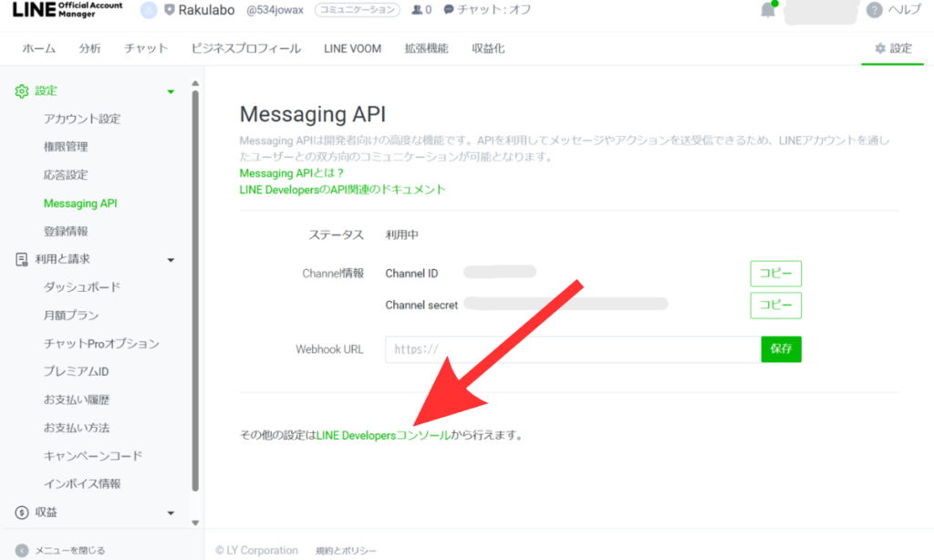Click the sidebar scrollbar thumb
Screen dimensions: 934x560
click(x=195, y=291)
